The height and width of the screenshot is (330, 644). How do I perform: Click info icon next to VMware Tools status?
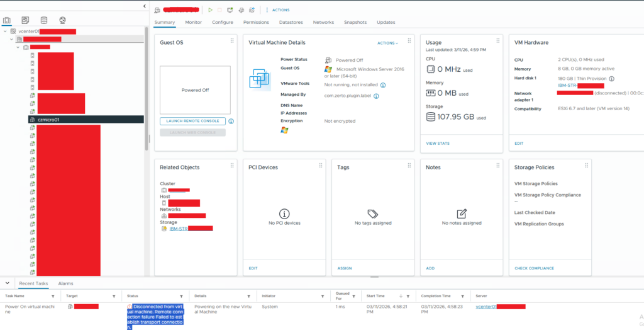(383, 84)
